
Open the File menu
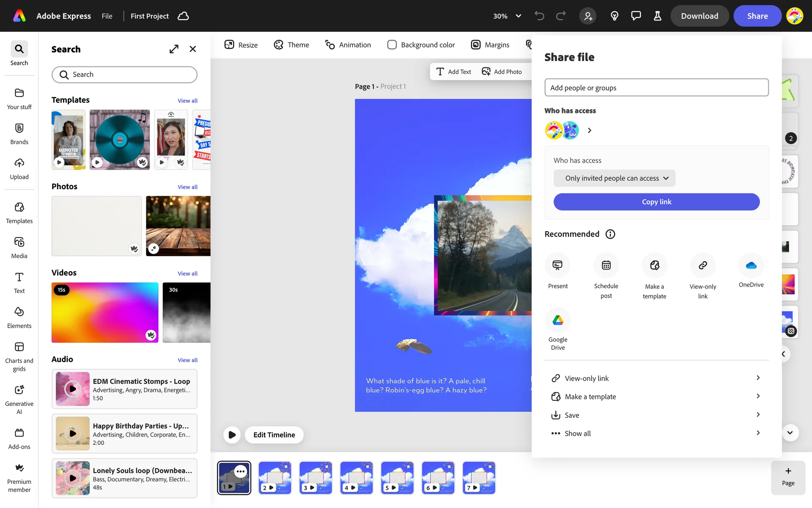point(107,16)
